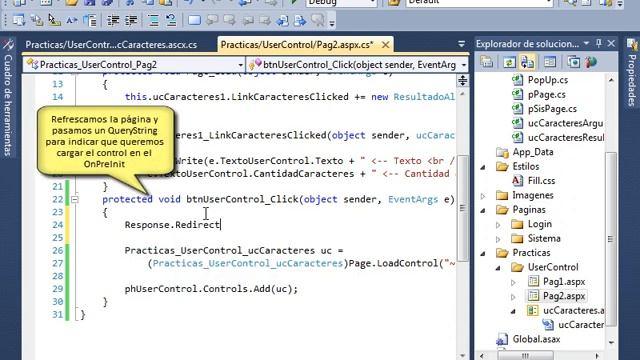Open Properties from Solution Explorer toolbar
The width and height of the screenshot is (640, 360).
487,62
